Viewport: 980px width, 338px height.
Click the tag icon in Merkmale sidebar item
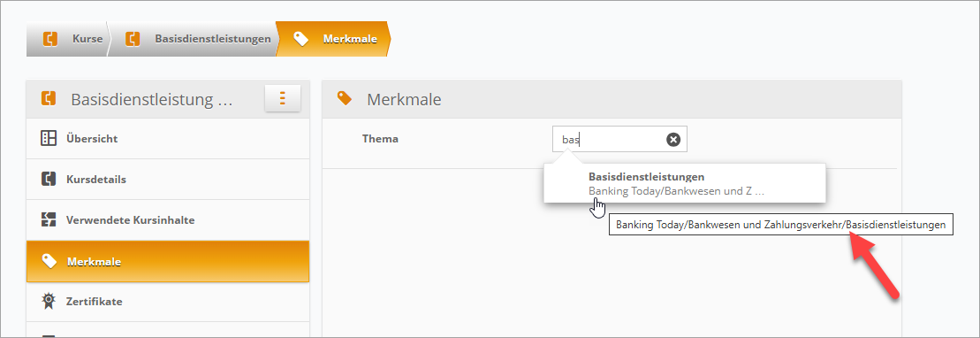(49, 261)
